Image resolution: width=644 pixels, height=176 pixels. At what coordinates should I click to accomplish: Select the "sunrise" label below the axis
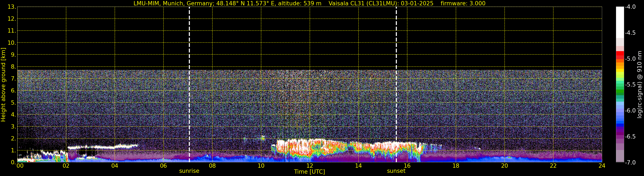pyautogui.click(x=189, y=171)
